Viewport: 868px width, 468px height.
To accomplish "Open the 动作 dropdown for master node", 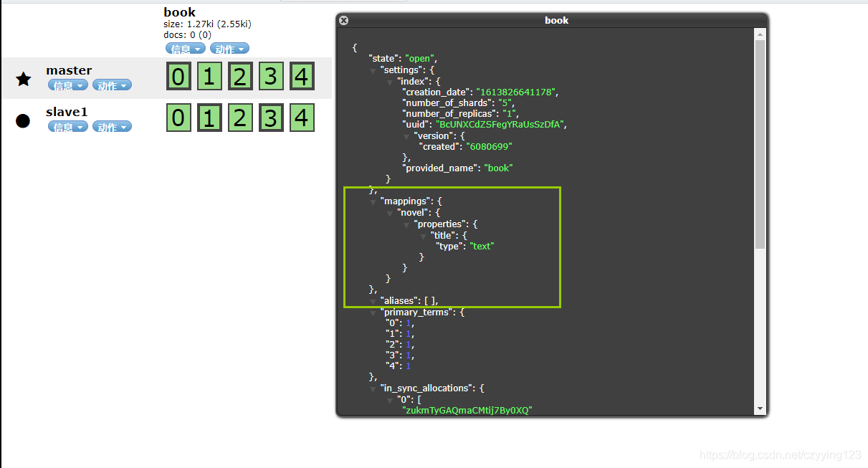I will (112, 85).
